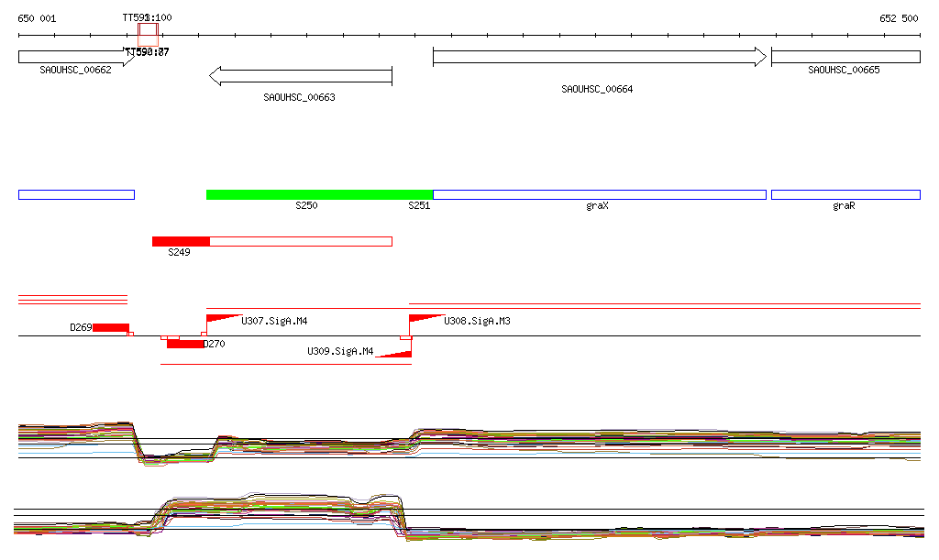This screenshot has height=560, width=939.
Task: Click the graR text label
Action: (x=844, y=206)
